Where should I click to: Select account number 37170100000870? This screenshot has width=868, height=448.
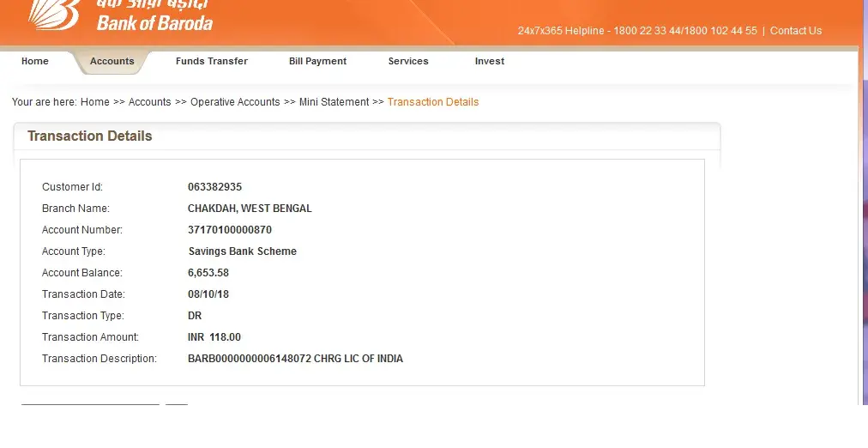[230, 230]
